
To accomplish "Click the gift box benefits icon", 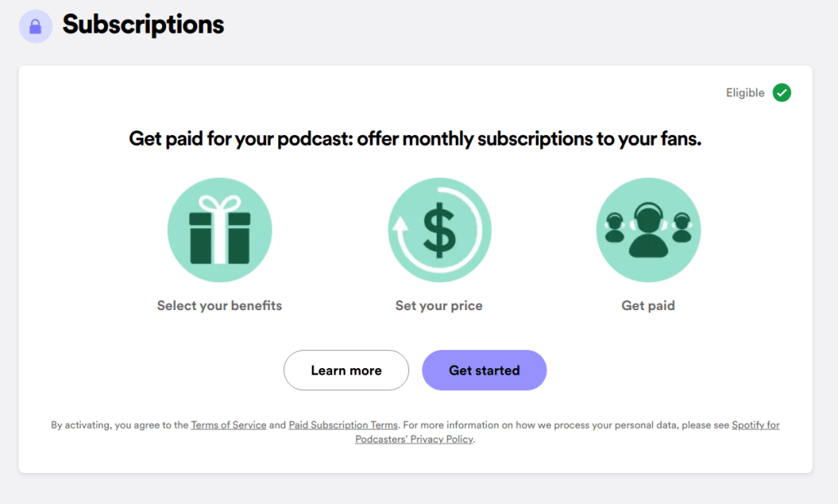I will click(x=219, y=231).
